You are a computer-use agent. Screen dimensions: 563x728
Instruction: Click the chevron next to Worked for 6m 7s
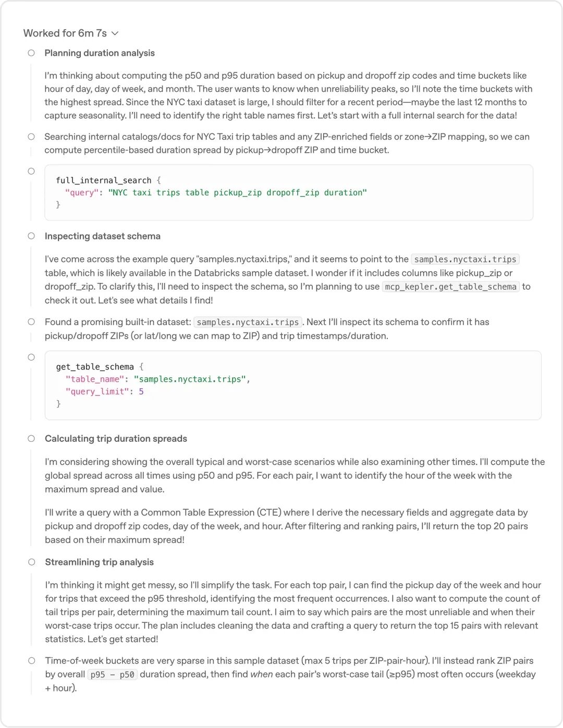115,33
